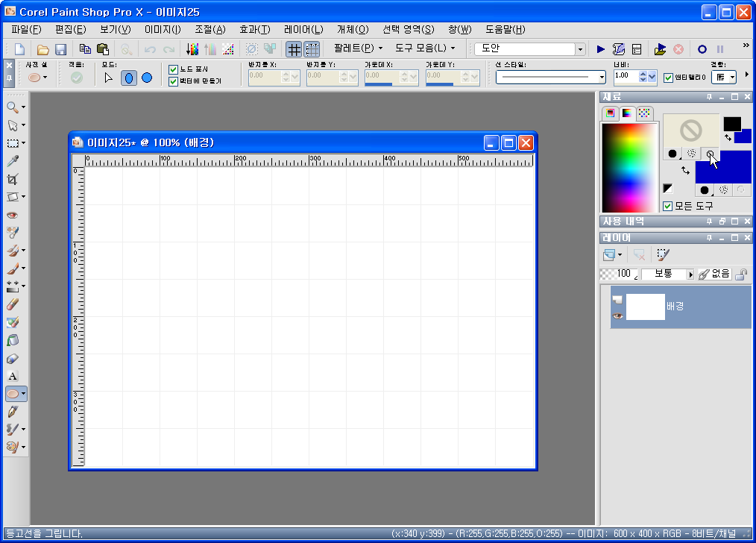
Task: Select the Dropper tool
Action: click(x=13, y=160)
